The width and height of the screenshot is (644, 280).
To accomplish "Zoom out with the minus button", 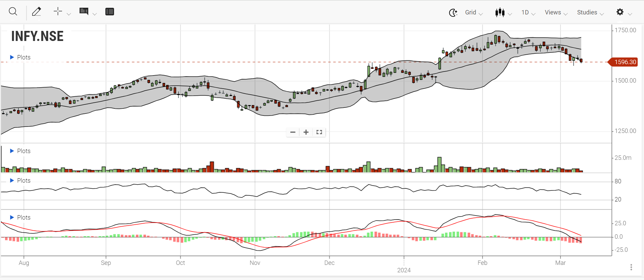I will point(293,132).
